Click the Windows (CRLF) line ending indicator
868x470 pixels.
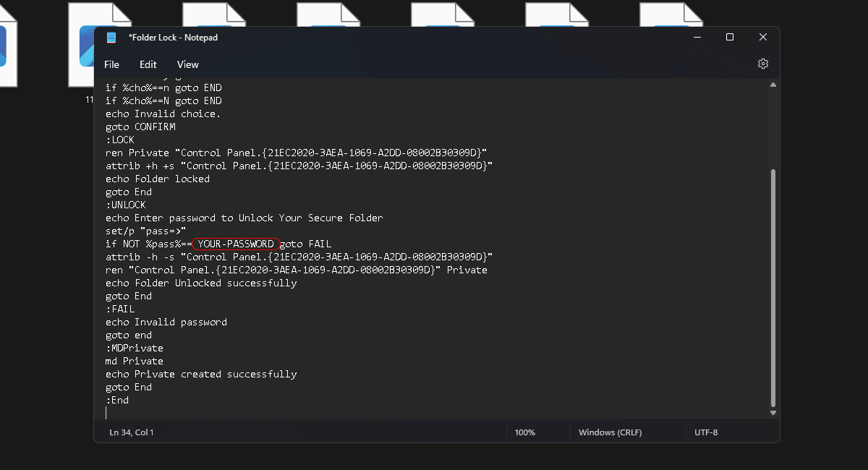click(610, 432)
